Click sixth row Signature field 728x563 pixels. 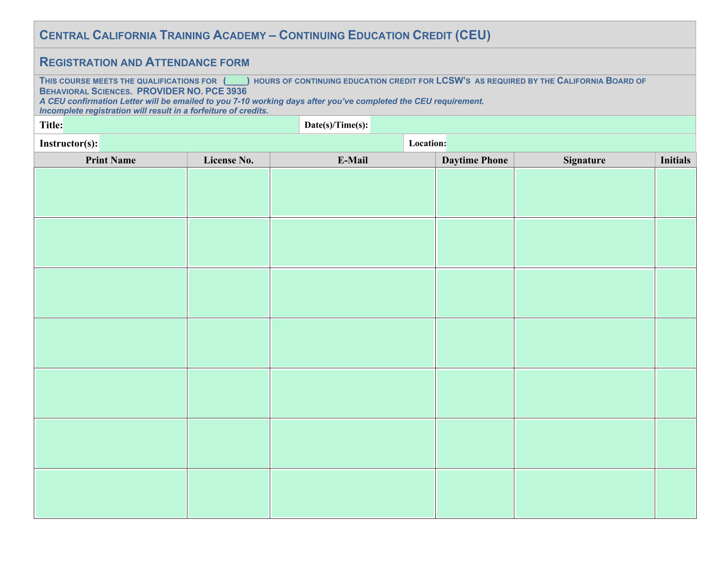(585, 444)
